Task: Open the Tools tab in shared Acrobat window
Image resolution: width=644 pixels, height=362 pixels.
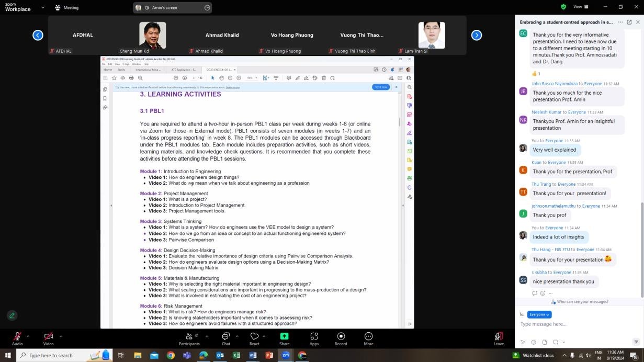Action: point(121,70)
